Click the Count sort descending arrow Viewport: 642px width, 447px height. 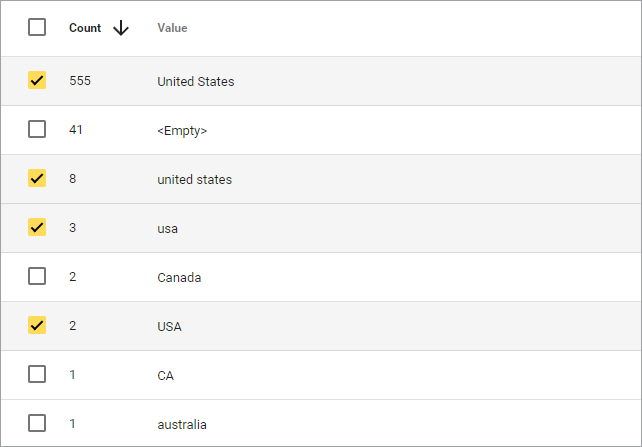121,28
